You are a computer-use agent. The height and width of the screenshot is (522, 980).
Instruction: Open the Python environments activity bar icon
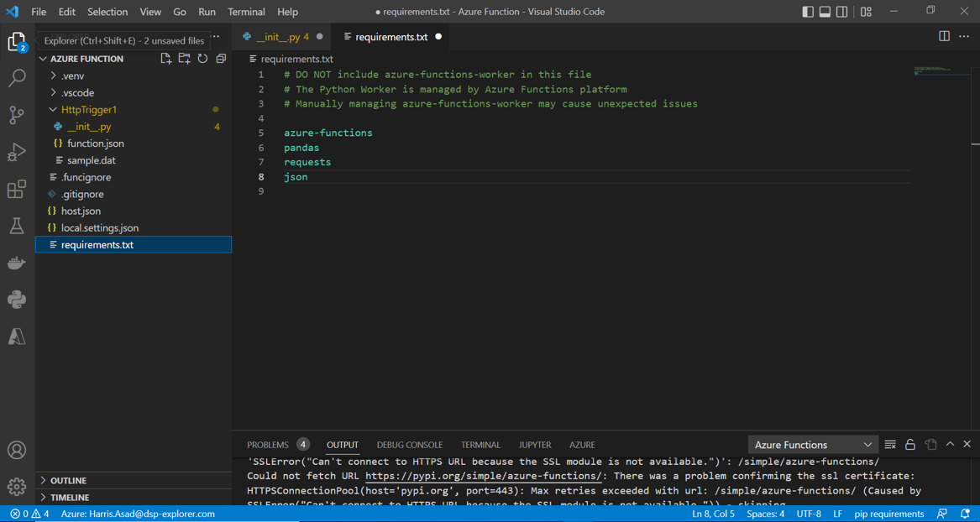(x=17, y=299)
